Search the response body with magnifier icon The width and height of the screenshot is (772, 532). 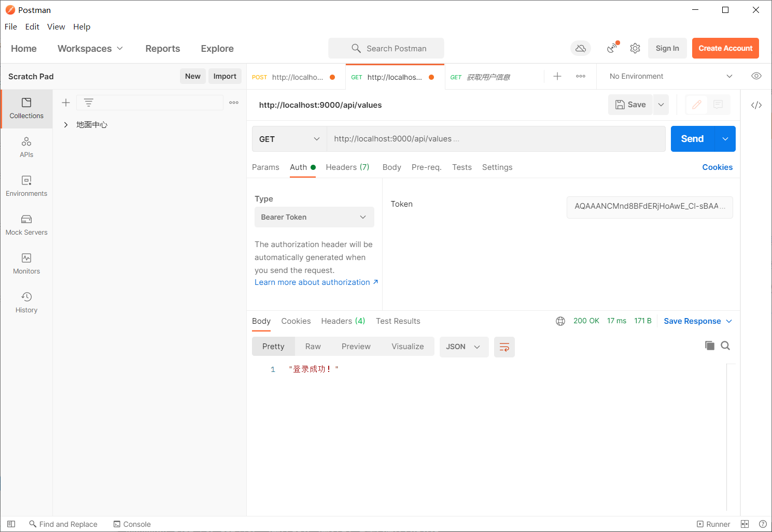pos(725,346)
